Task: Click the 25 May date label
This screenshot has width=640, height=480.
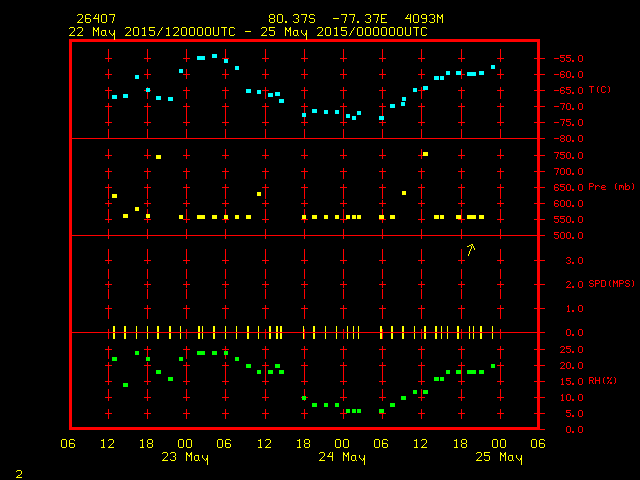Action: 499,457
